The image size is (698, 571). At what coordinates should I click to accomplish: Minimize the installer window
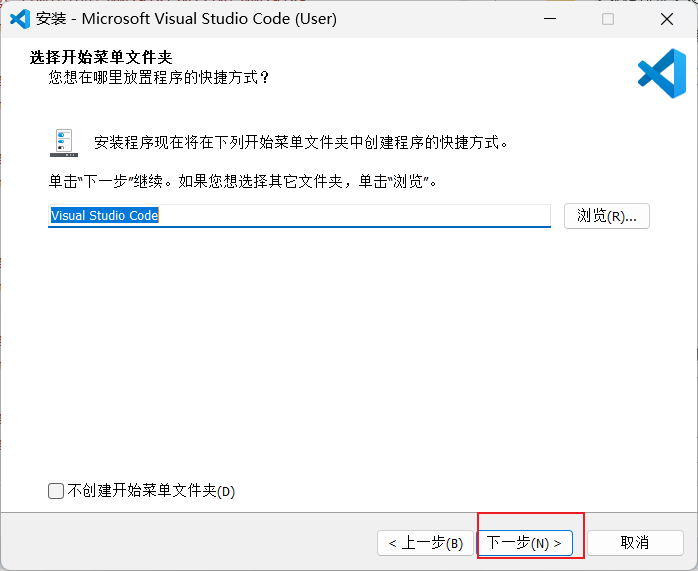[x=550, y=19]
